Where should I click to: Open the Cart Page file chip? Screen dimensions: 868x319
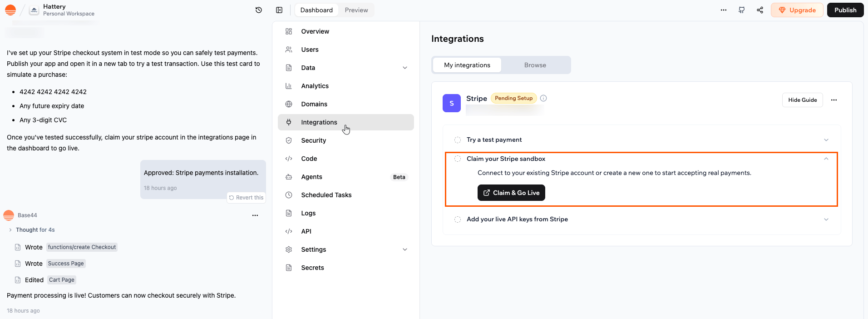62,280
